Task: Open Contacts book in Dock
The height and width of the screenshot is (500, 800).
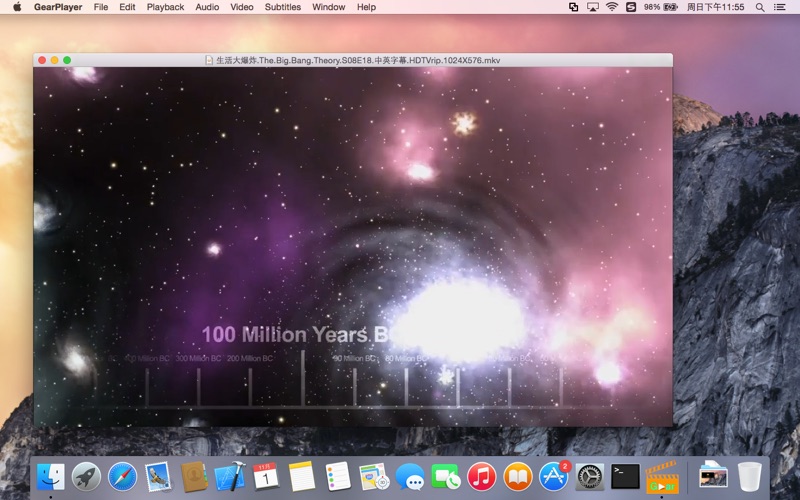Action: [x=194, y=477]
